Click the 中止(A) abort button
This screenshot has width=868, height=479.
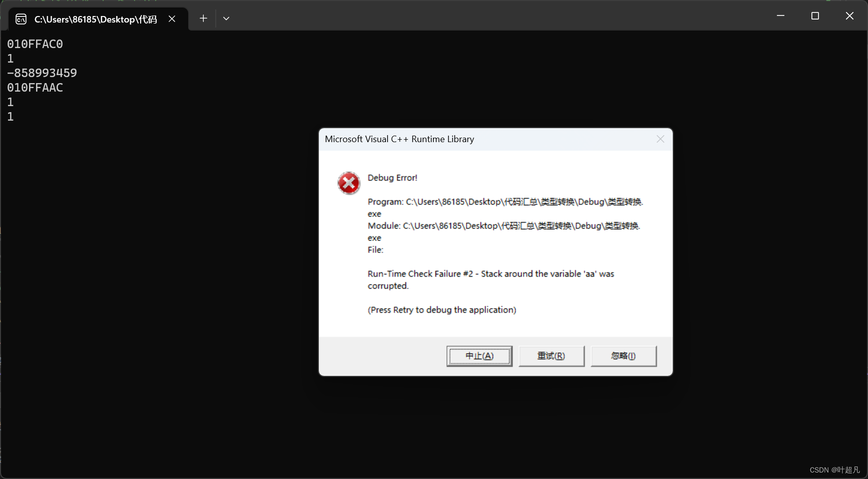click(479, 356)
